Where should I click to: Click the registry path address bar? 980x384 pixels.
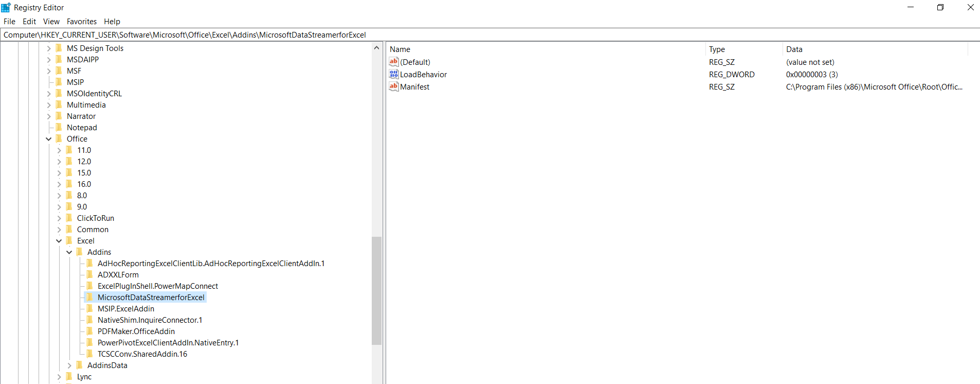(x=490, y=35)
